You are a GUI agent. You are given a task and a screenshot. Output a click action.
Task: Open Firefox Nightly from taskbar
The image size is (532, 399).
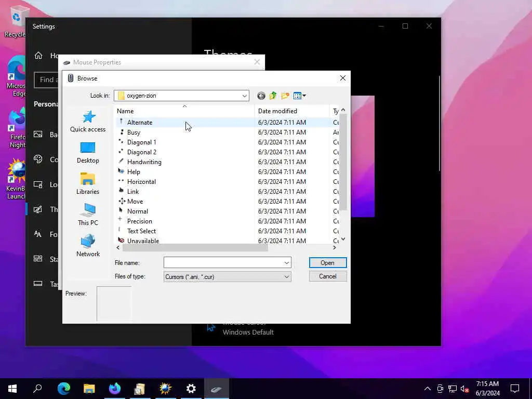115,389
